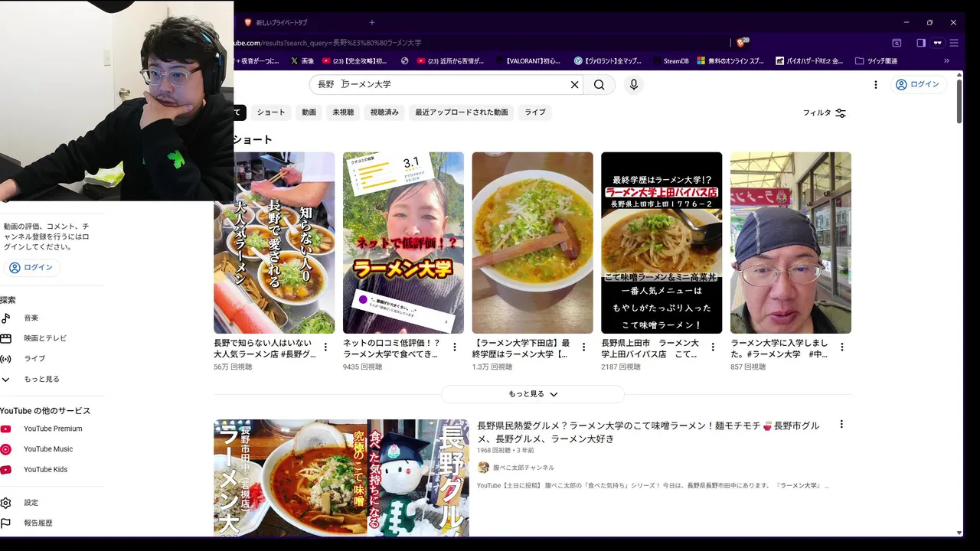This screenshot has height=551, width=980.
Task: Click the browser address bar URL
Action: click(329, 43)
